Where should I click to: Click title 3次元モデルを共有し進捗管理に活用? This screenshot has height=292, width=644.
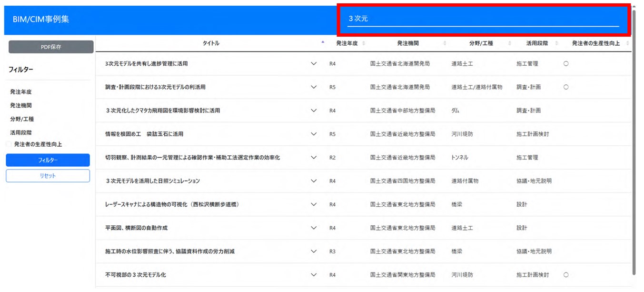(146, 64)
